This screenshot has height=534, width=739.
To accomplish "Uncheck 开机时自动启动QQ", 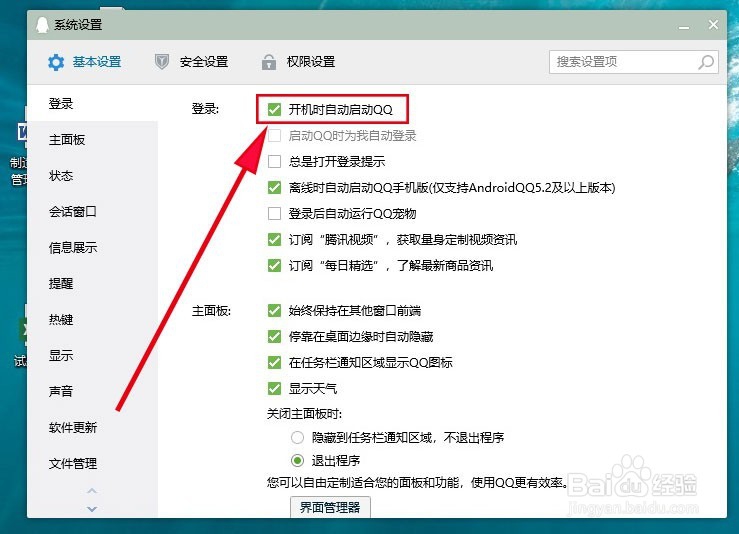I will [x=274, y=109].
